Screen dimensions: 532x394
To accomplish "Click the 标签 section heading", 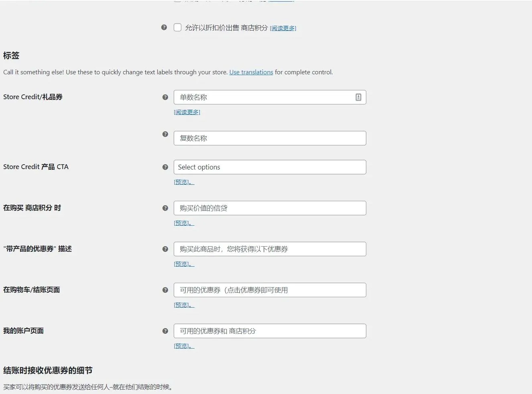I will click(x=11, y=55).
